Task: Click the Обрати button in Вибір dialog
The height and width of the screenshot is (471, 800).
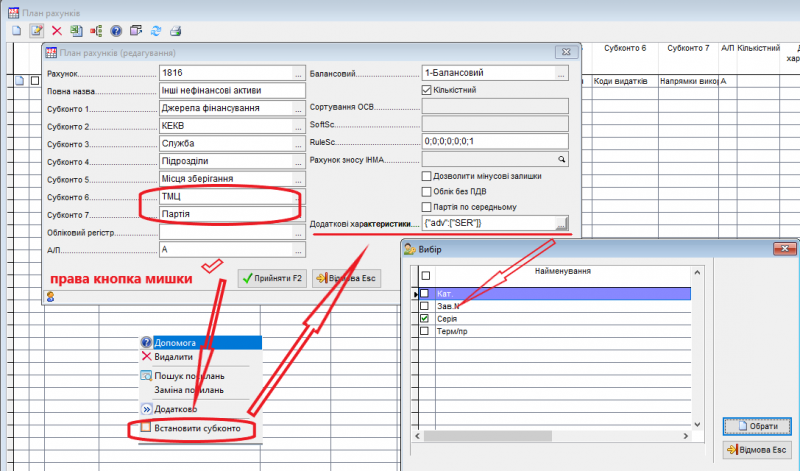Action: [x=757, y=426]
